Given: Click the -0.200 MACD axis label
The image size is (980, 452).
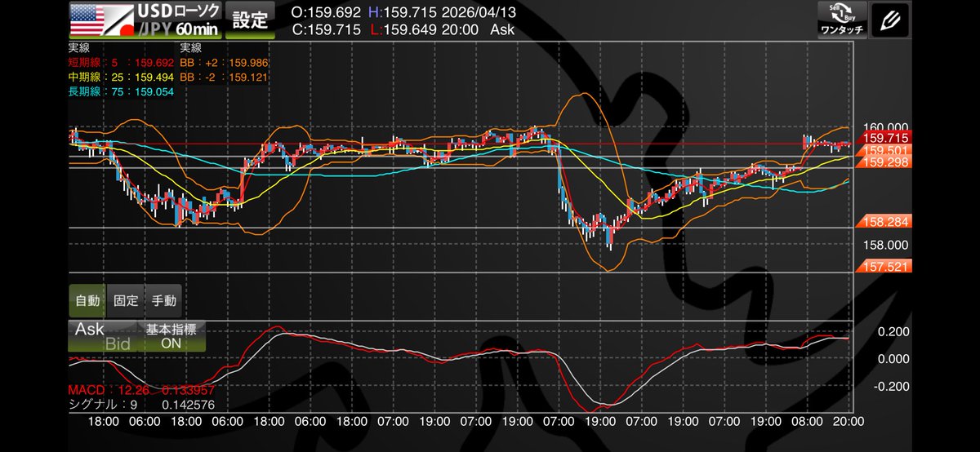Looking at the screenshot, I should (x=890, y=387).
